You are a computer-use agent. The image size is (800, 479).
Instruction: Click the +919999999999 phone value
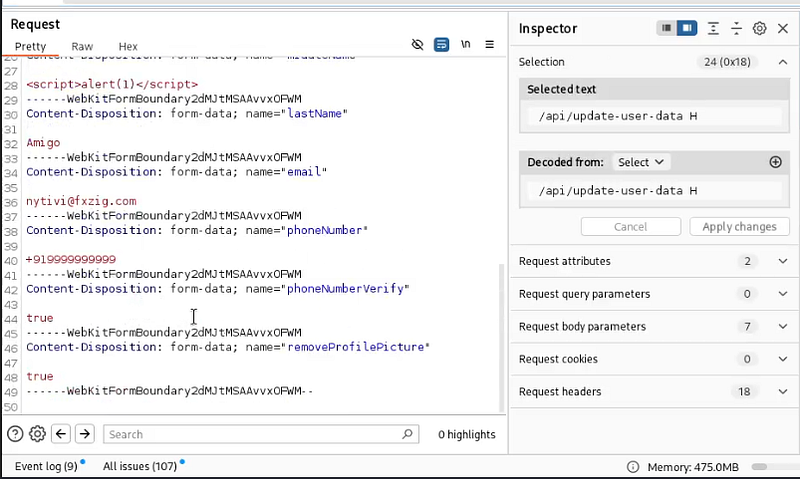[71, 259]
